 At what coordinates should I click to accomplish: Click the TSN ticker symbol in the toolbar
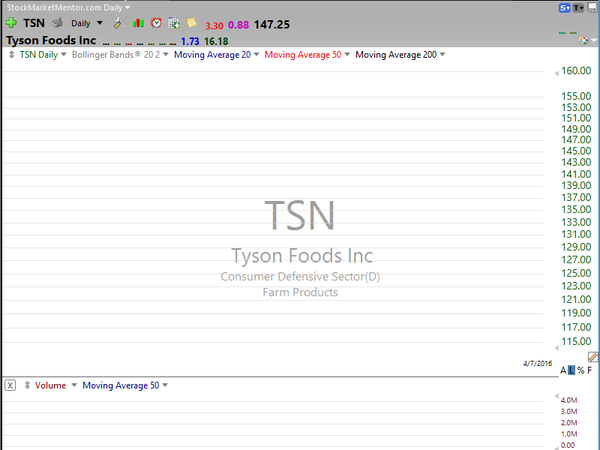pos(34,23)
